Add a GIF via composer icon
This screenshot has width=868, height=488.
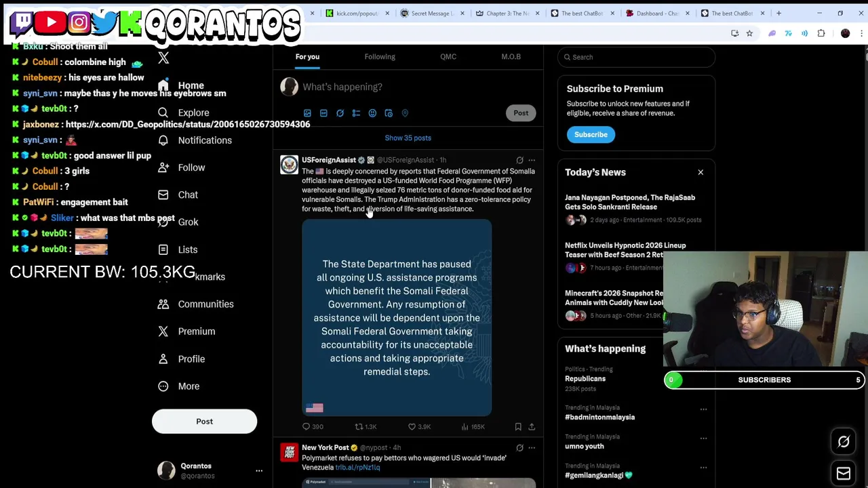(323, 113)
